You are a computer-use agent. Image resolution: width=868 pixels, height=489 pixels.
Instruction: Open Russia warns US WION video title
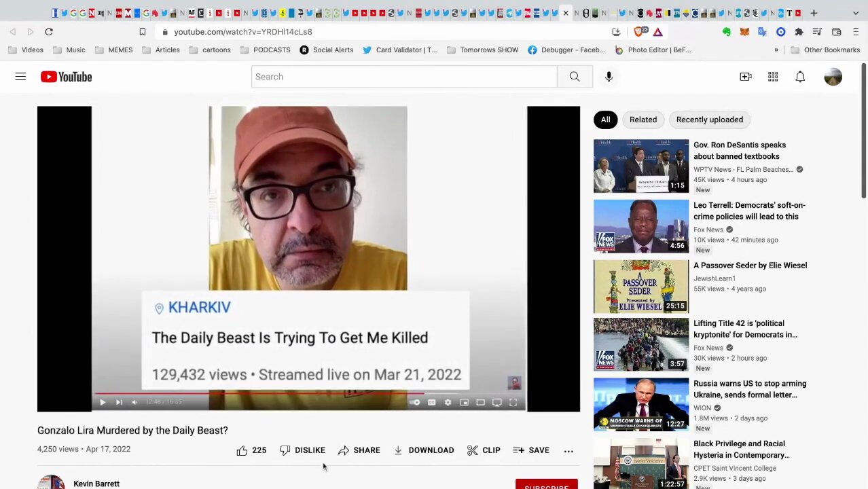[750, 389]
